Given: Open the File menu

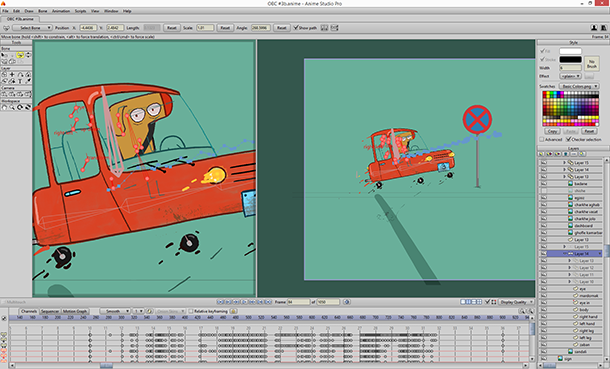Looking at the screenshot, I should [x=5, y=11].
